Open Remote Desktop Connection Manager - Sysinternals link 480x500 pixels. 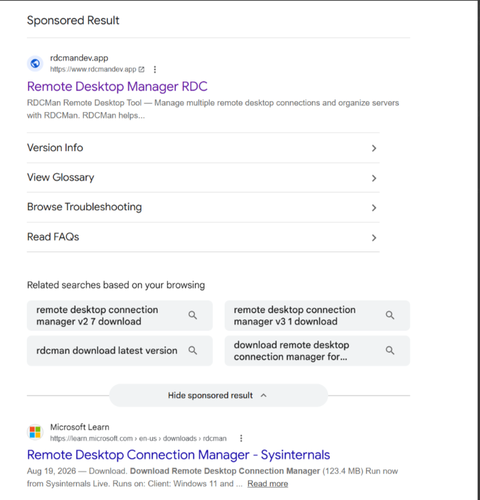coord(178,455)
